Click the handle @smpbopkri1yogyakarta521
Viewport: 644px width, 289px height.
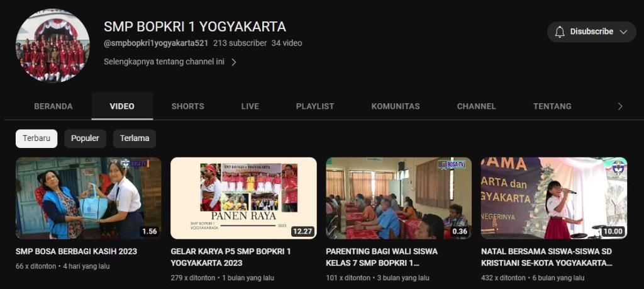tap(156, 43)
